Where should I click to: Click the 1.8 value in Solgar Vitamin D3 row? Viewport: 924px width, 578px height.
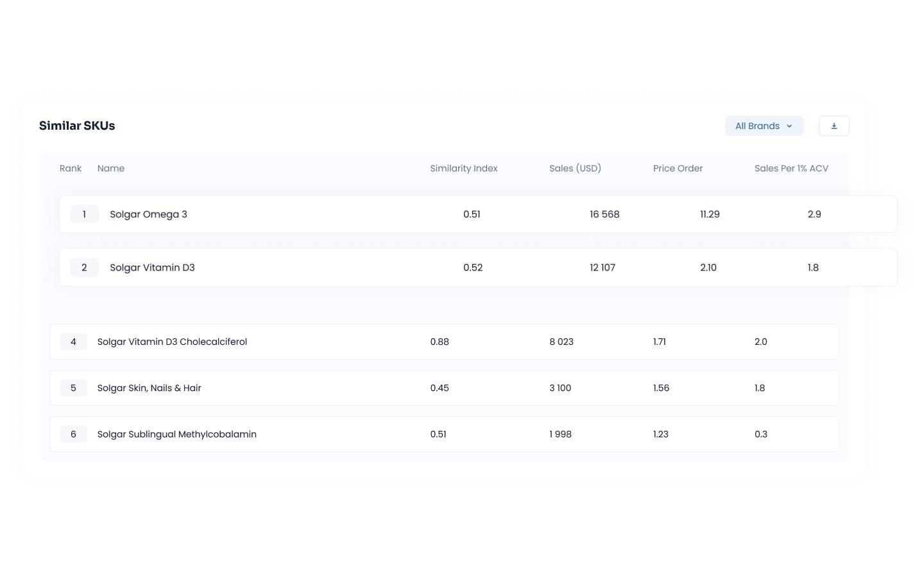[x=813, y=268]
